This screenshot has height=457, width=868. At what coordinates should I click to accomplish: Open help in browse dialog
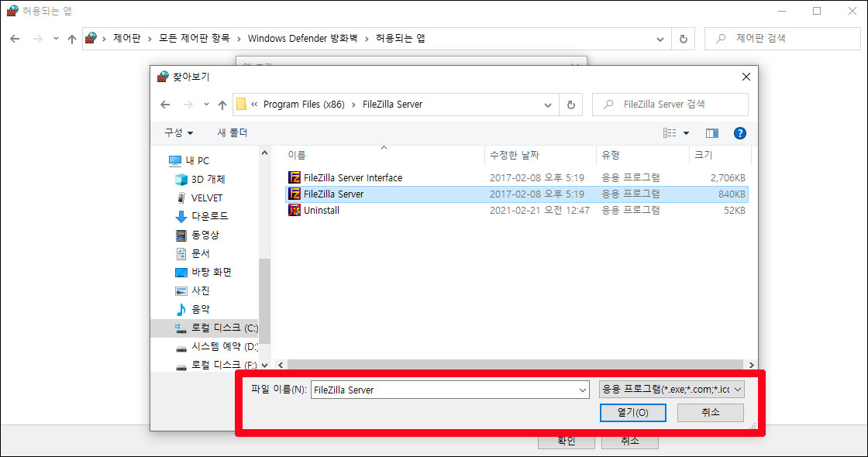point(739,132)
